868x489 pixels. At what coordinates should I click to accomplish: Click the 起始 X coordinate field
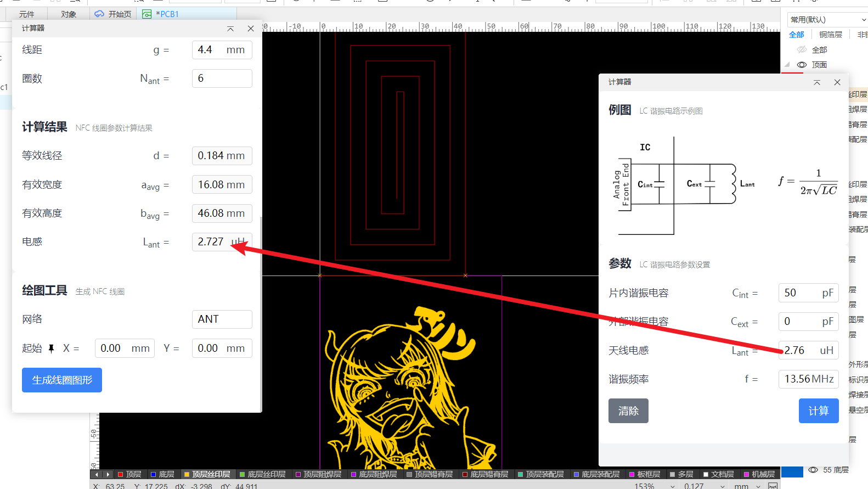coord(125,349)
